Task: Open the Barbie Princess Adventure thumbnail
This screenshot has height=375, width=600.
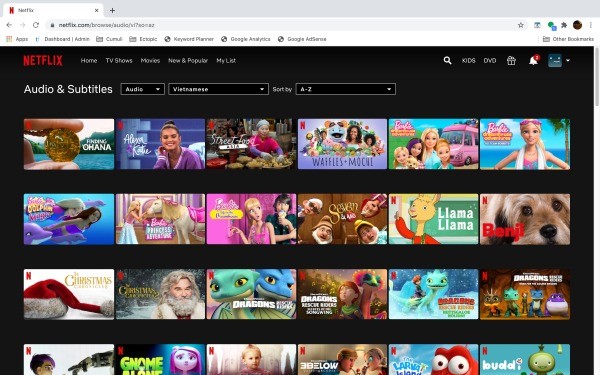Action: pos(160,219)
